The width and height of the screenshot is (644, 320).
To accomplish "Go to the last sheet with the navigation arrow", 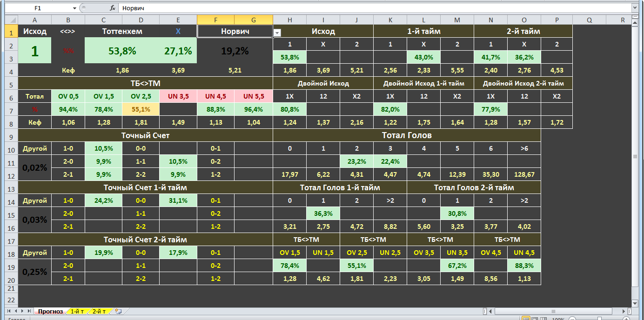I will coord(29,311).
